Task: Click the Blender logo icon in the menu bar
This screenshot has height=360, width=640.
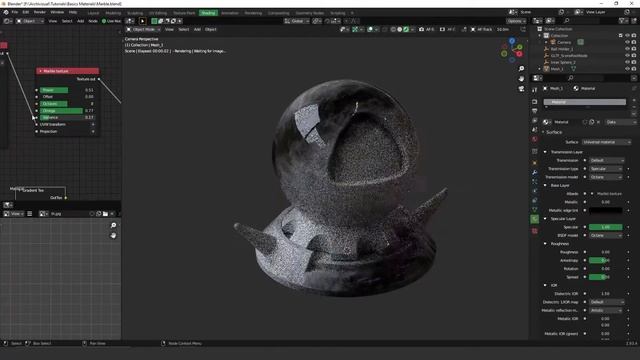Action: pos(6,12)
